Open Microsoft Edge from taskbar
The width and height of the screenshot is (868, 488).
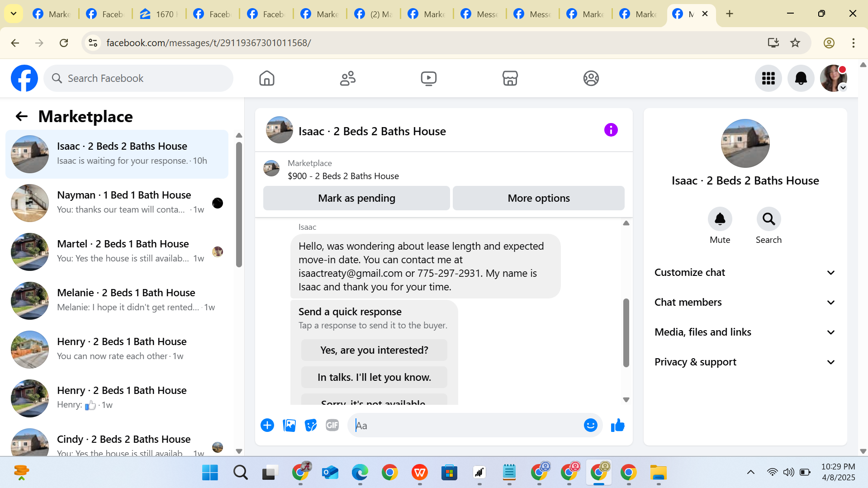(x=360, y=473)
